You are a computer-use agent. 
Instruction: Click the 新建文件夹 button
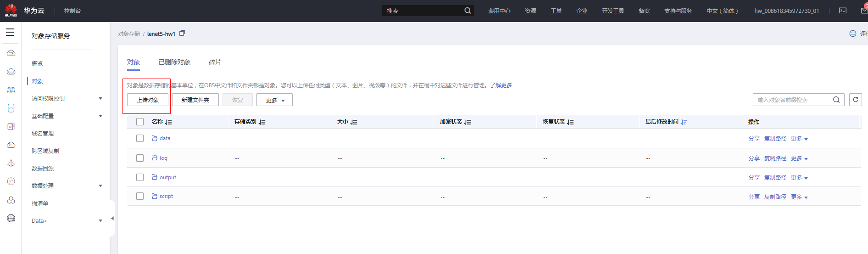point(195,100)
